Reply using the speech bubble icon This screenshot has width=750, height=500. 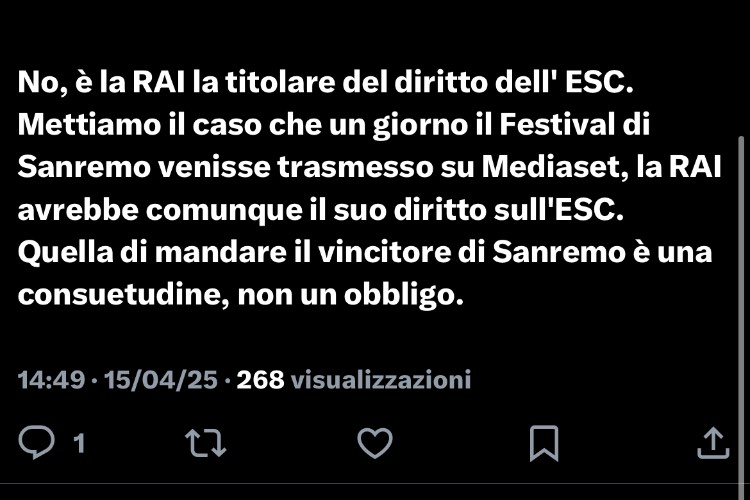(x=36, y=442)
